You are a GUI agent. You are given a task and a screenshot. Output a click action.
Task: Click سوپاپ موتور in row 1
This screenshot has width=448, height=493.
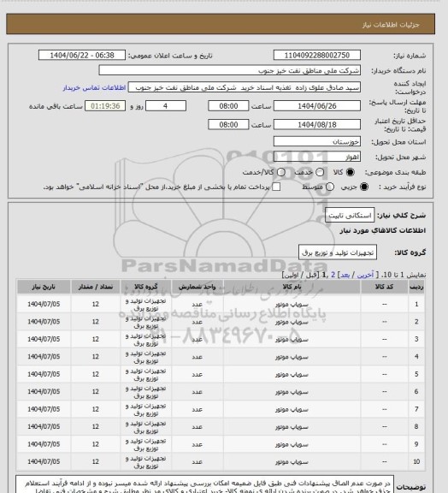(x=292, y=305)
